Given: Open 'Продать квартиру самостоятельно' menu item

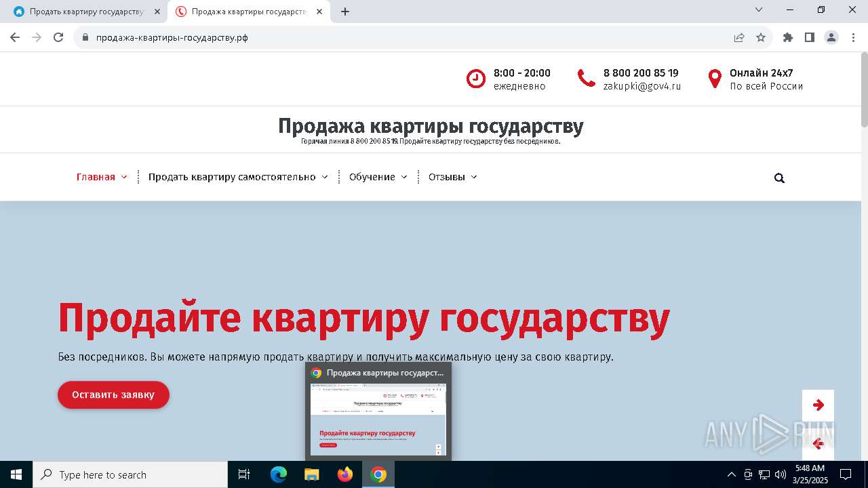Looking at the screenshot, I should click(232, 177).
